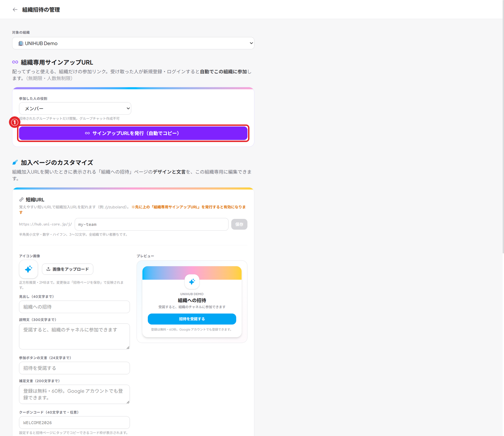The width and height of the screenshot is (504, 436).
Task: Click the sparkle icon image thumbnail
Action: point(28,269)
